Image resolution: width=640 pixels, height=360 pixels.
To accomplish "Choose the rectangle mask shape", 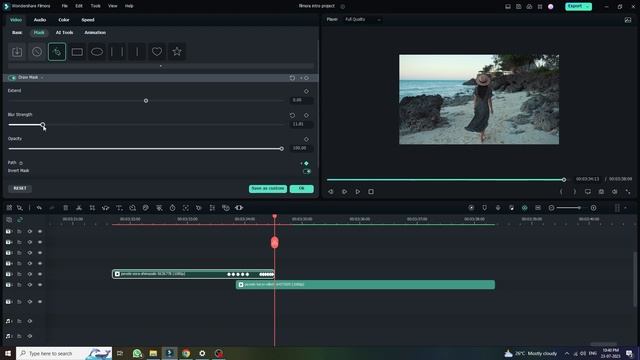I will [x=77, y=52].
